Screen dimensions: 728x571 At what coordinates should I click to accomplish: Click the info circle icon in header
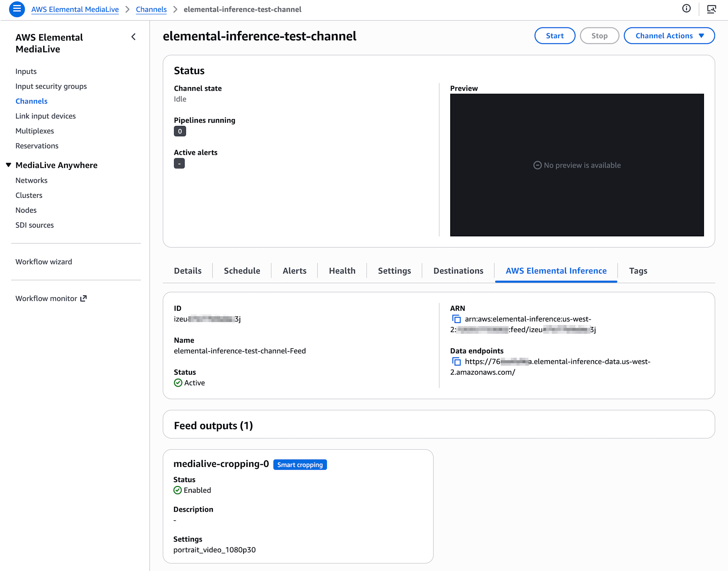click(x=686, y=9)
